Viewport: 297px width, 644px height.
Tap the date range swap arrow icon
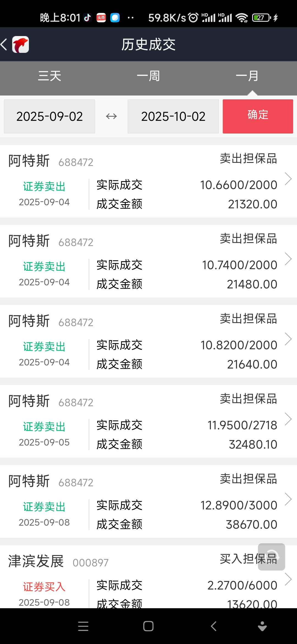pos(111,116)
